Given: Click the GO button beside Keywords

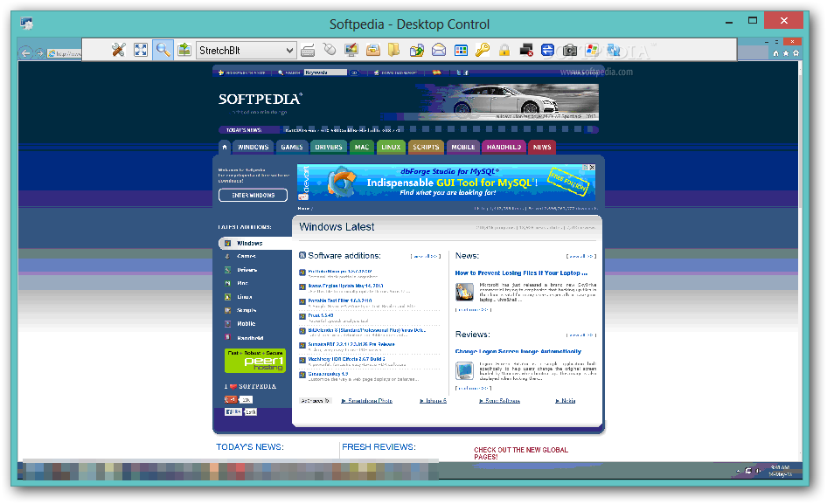Looking at the screenshot, I should pyautogui.click(x=354, y=72).
